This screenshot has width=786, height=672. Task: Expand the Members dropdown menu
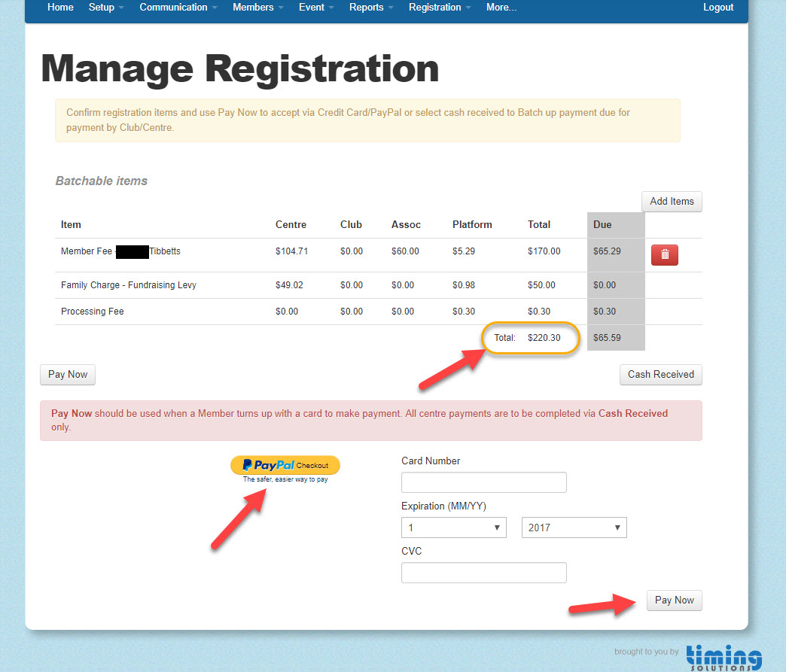click(257, 8)
